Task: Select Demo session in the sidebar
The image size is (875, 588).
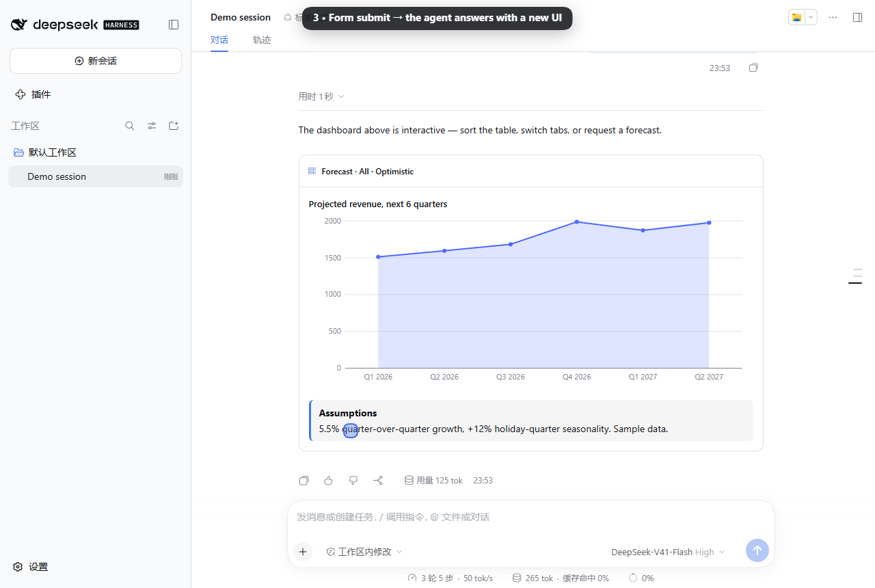Action: [96, 176]
